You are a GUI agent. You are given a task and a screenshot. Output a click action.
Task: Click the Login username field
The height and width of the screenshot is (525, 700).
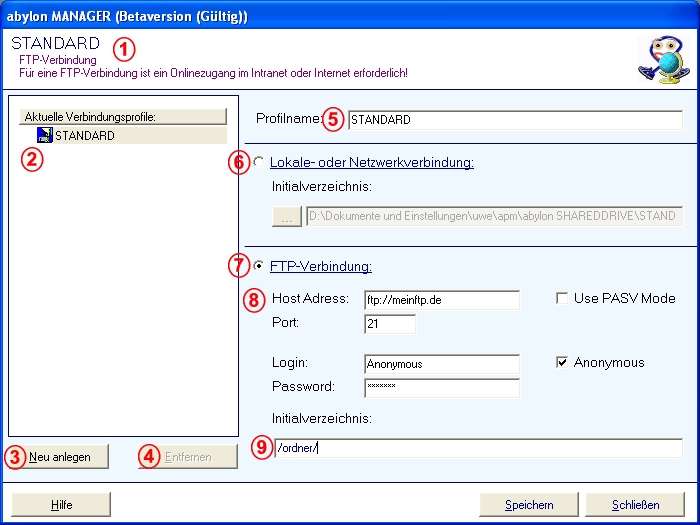pyautogui.click(x=442, y=364)
